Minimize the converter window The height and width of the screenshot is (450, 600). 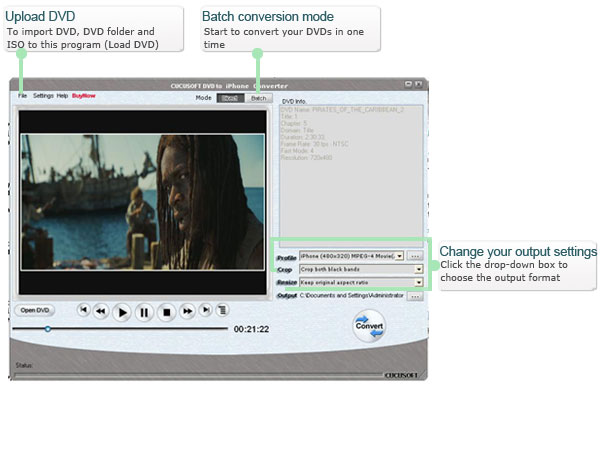coord(409,84)
